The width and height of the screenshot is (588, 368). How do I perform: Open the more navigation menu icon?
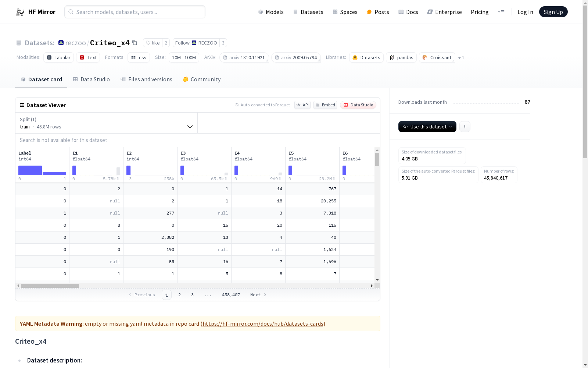[x=501, y=12]
